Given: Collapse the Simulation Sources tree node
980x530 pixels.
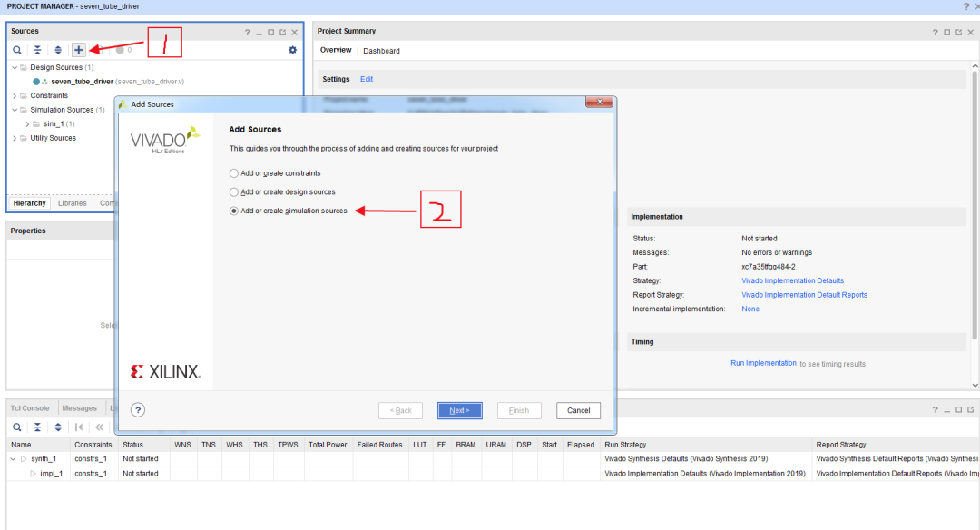Looking at the screenshot, I should 15,110.
